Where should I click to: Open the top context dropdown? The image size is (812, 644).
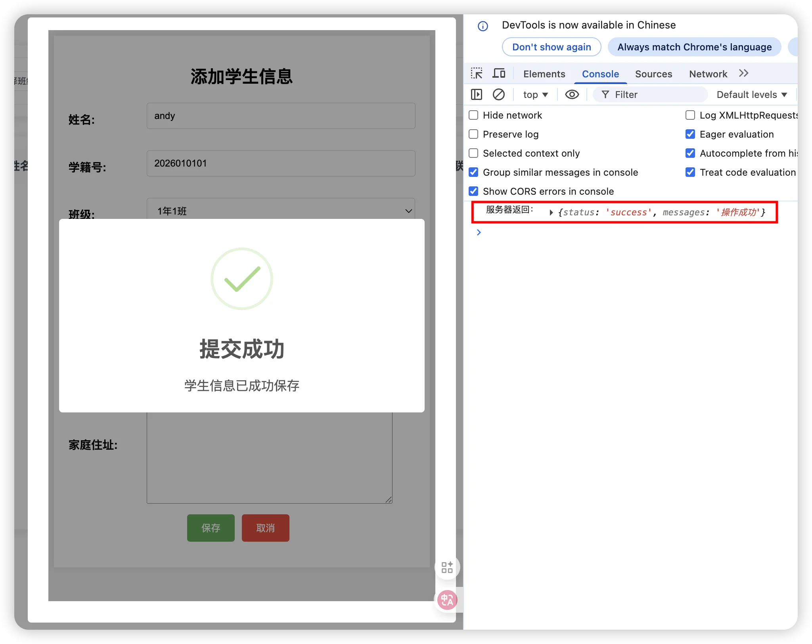[x=535, y=94]
